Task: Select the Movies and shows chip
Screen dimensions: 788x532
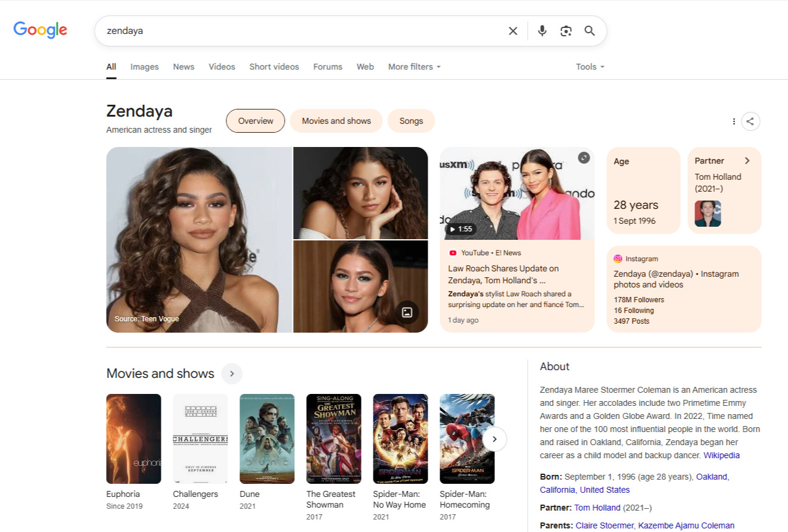Action: 337,121
